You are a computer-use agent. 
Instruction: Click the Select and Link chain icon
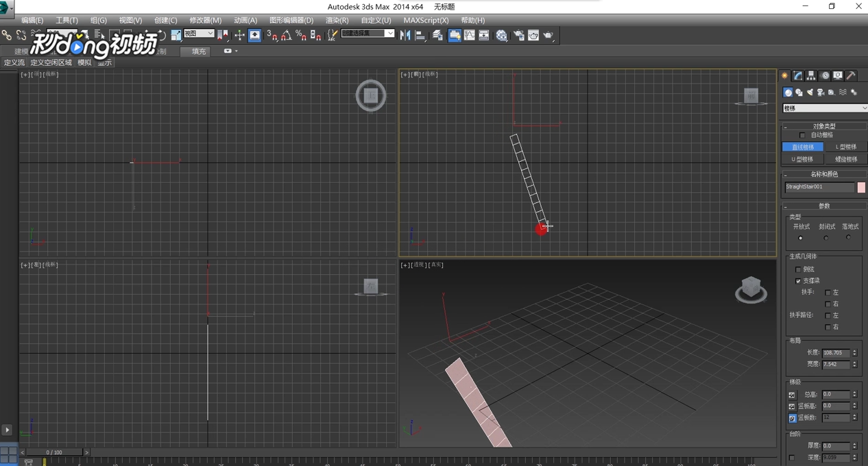[7, 35]
